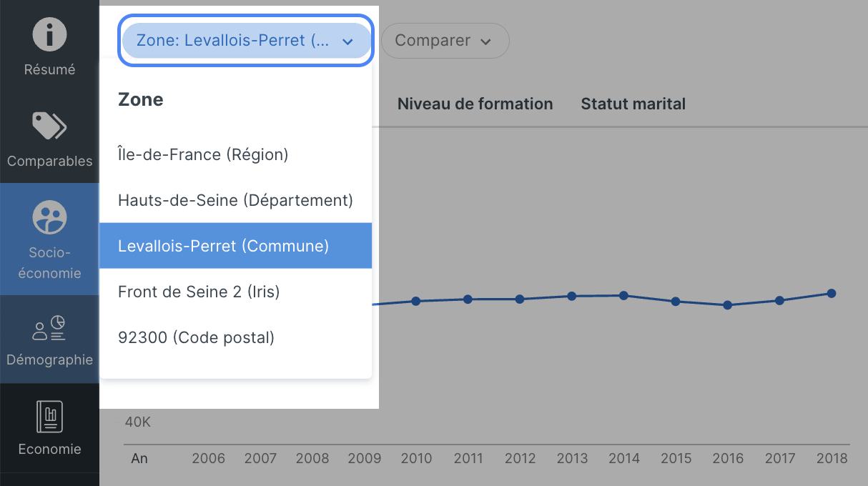The image size is (868, 486).
Task: Pick Front de Seine 2 (Iris)
Action: click(199, 292)
